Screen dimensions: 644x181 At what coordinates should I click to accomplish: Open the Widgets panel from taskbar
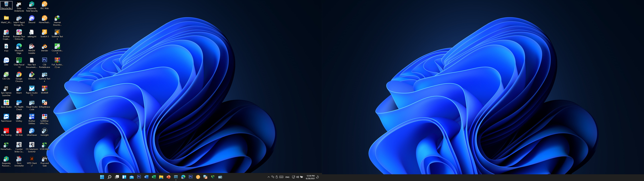(124, 177)
